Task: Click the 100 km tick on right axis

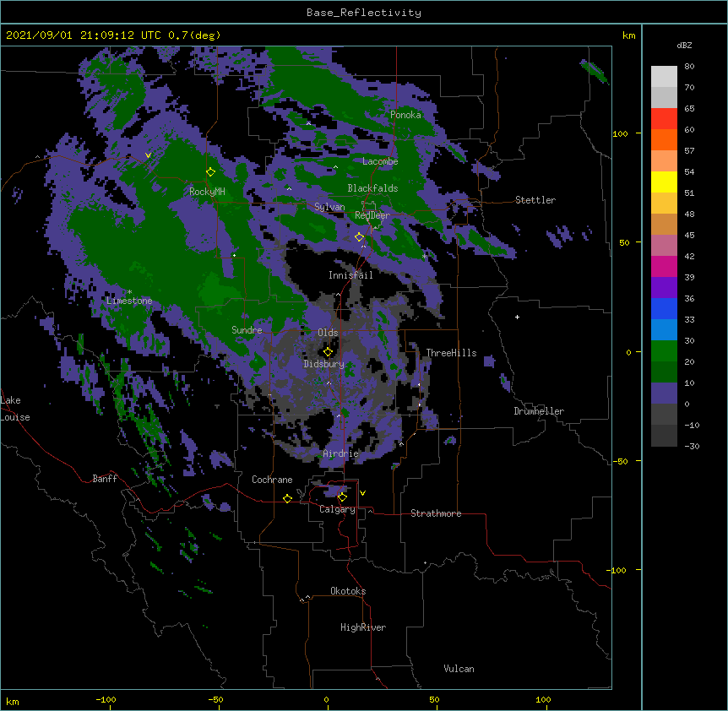Action: (x=620, y=133)
